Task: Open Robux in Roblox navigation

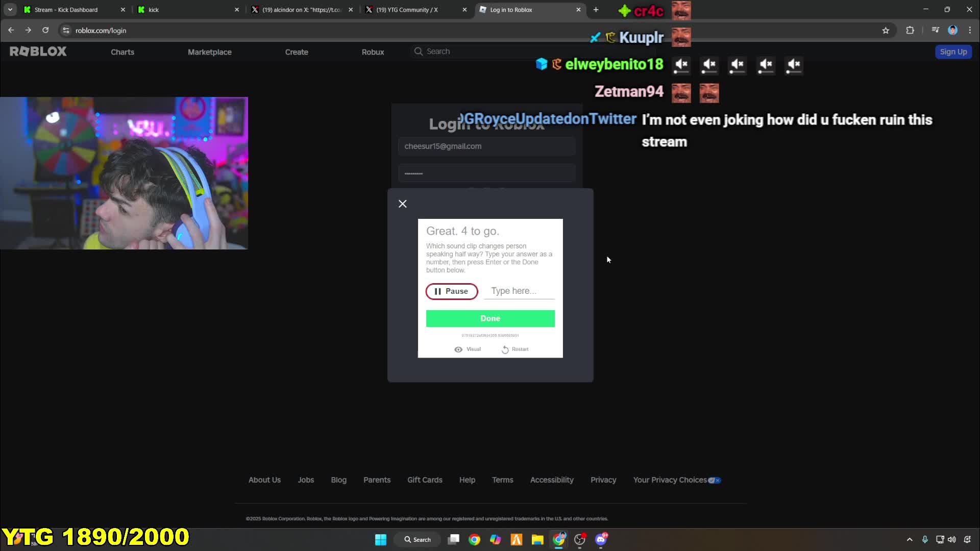Action: 373,52
